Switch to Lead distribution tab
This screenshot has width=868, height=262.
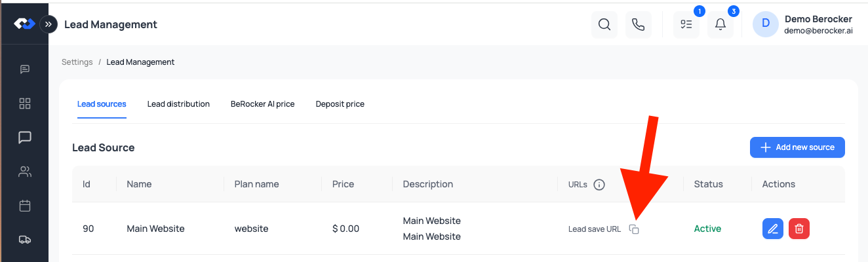pos(178,104)
